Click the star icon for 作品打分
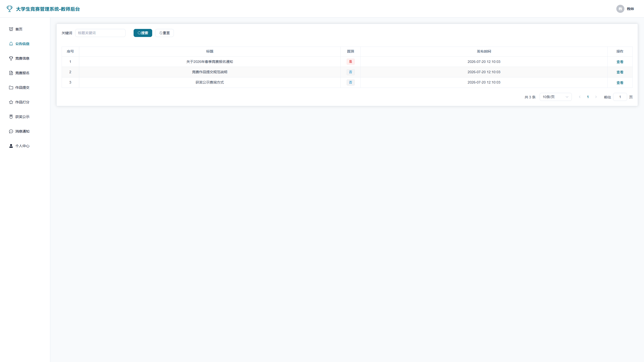Viewport: 644px width, 362px height. [x=11, y=102]
